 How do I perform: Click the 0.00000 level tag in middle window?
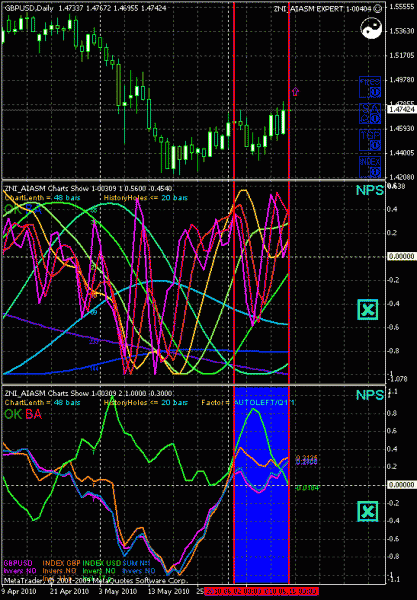pos(402,256)
